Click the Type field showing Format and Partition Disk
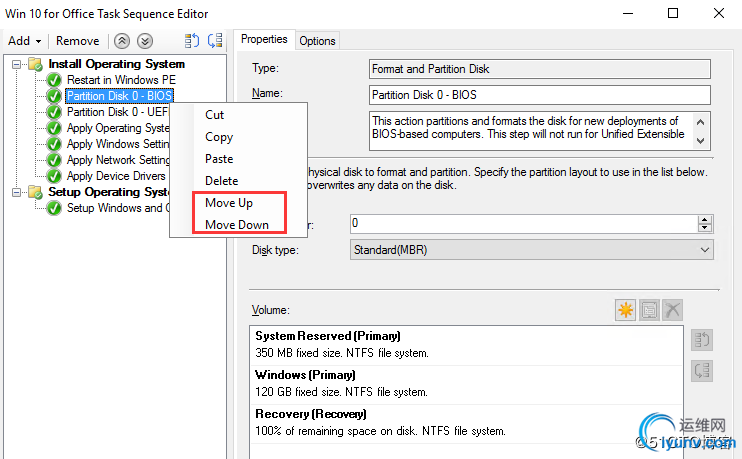The image size is (742, 459). click(x=539, y=69)
